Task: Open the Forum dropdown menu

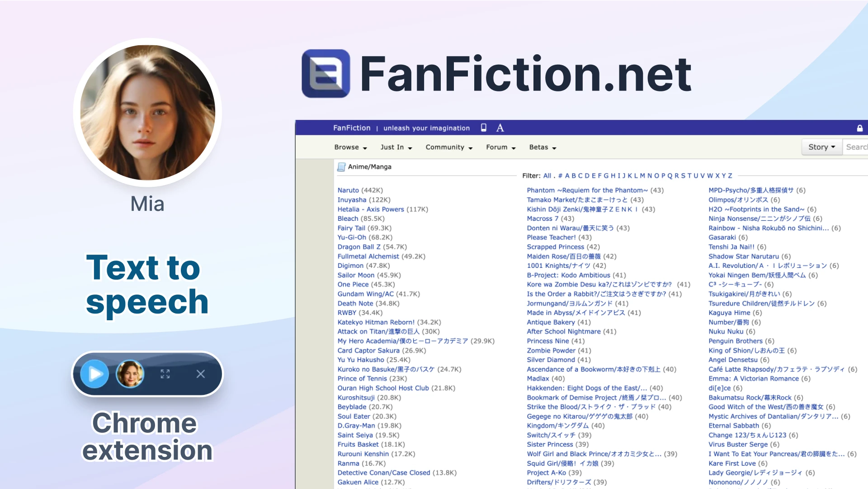Action: point(501,147)
